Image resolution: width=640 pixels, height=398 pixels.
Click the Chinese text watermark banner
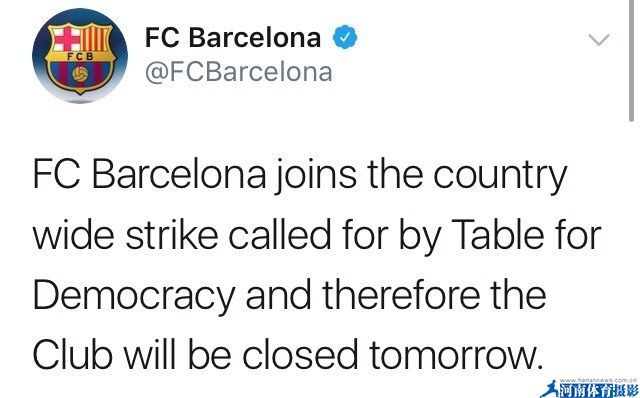(598, 391)
